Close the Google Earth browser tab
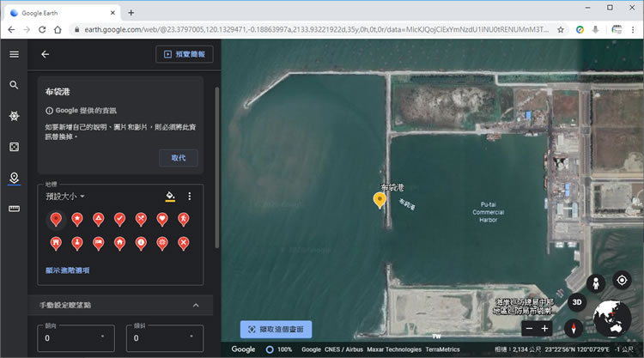The width and height of the screenshot is (644, 358). coord(112,13)
